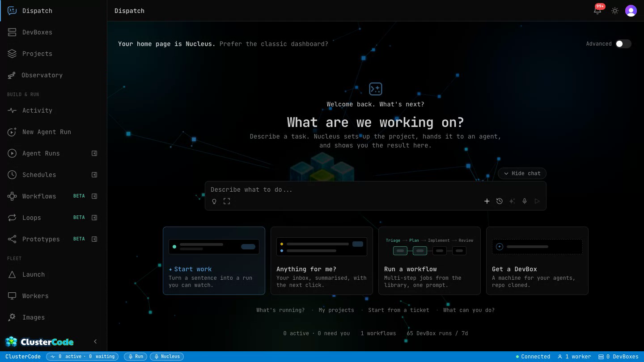Open Observatory in the sidebar
Screen dimensions: 644x362
(54, 75)
